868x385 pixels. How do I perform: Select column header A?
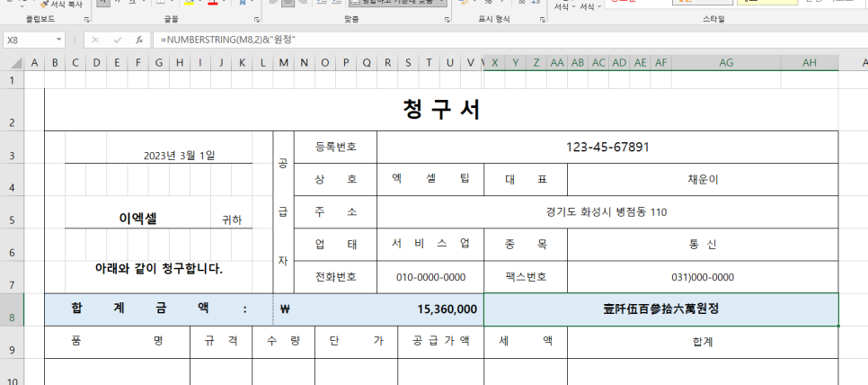(34, 63)
